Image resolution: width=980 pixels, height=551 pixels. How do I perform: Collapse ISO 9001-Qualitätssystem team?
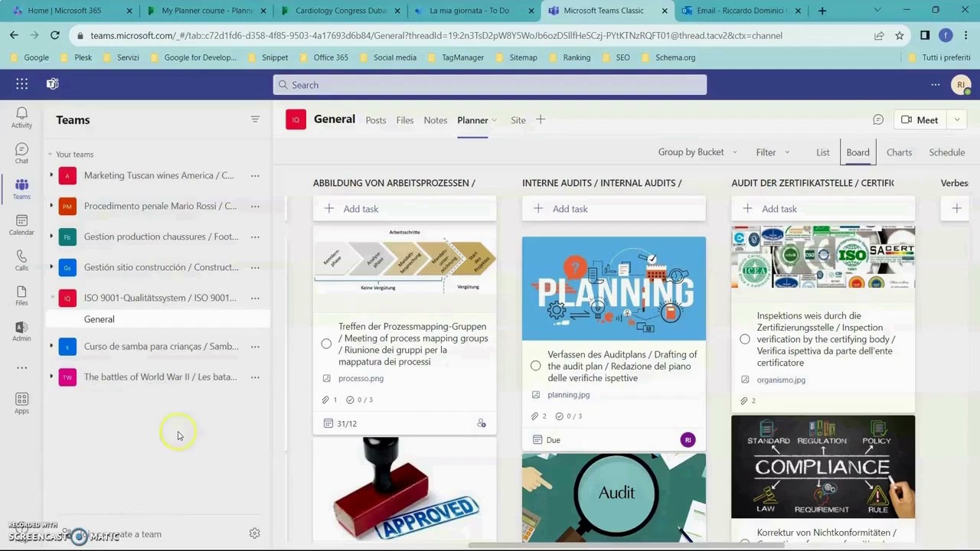click(51, 298)
